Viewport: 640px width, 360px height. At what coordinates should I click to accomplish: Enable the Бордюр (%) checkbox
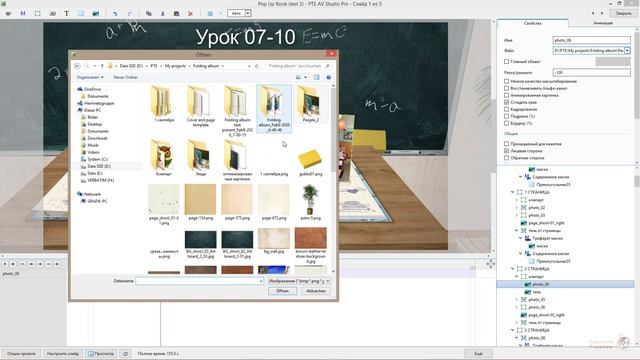point(507,123)
